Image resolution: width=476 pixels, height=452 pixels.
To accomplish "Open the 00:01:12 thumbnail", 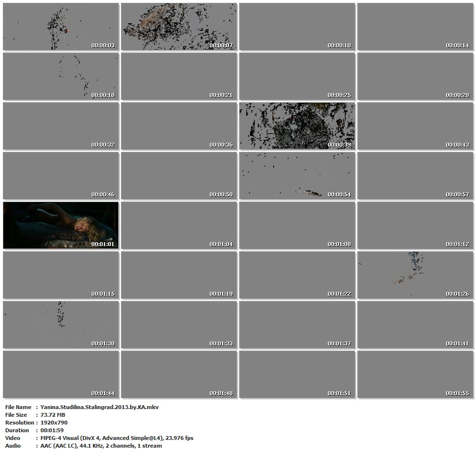I will pos(415,225).
